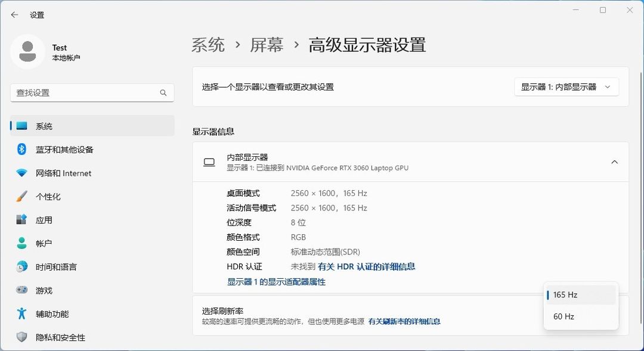Viewport: 644px width, 351px height.
Task: Click the 屏幕 breadcrumb link
Action: pyautogui.click(x=267, y=45)
